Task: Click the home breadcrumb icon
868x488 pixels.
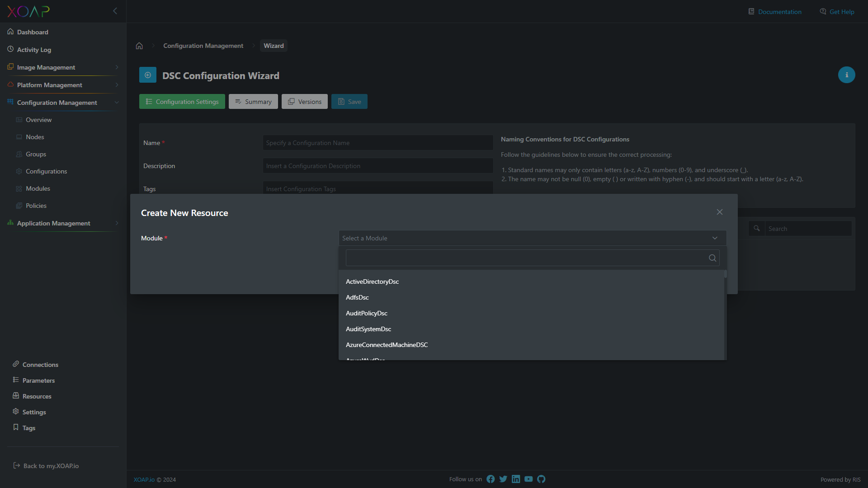Action: click(139, 46)
